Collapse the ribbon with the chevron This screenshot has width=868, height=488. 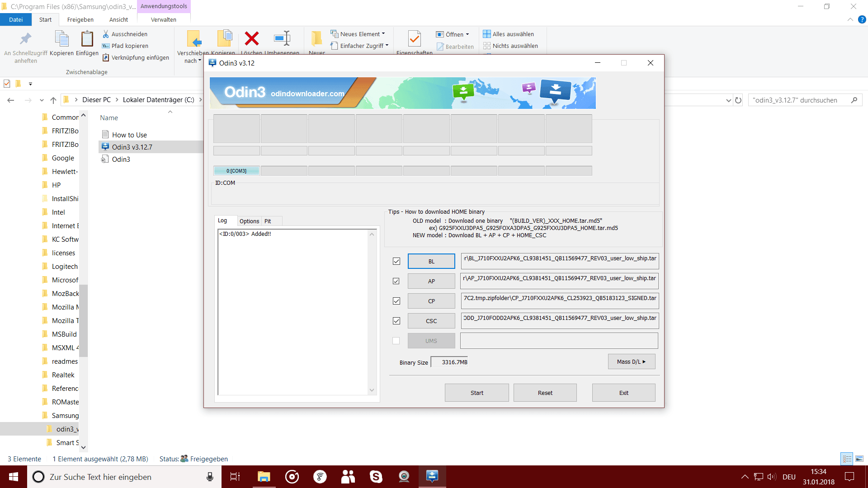[x=850, y=19]
